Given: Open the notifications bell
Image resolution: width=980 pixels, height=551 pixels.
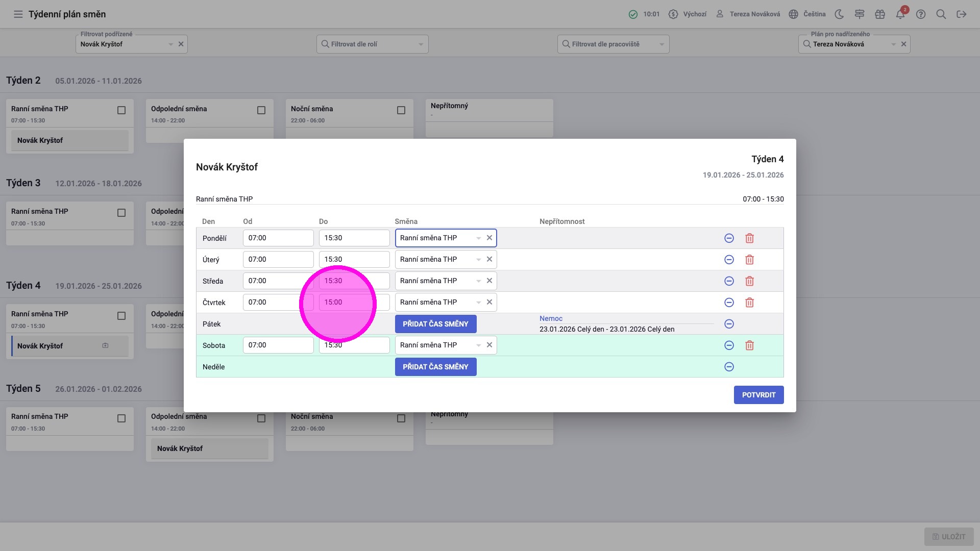Looking at the screenshot, I should click(x=900, y=14).
